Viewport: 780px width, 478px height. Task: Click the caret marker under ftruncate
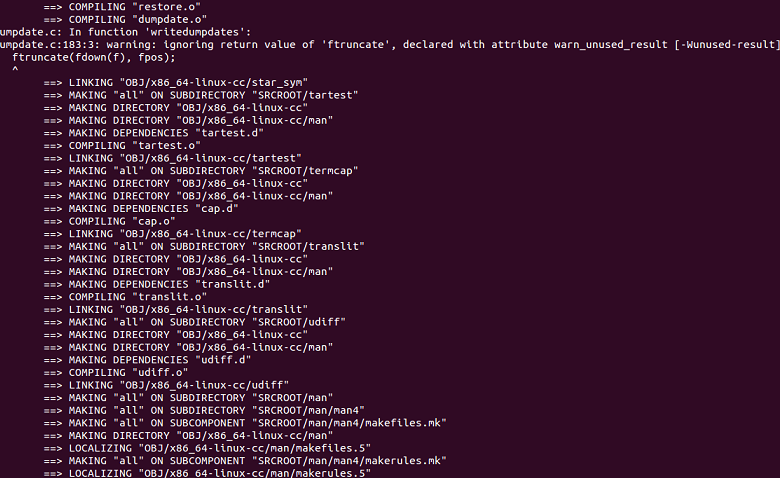(15, 69)
